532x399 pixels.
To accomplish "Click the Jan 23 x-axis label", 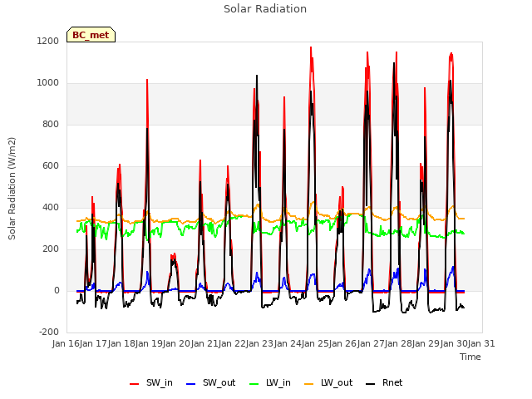I will (x=260, y=343).
